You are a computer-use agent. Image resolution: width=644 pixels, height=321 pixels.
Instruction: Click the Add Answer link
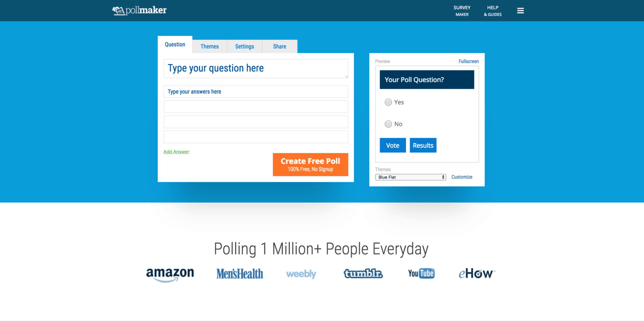pyautogui.click(x=176, y=152)
